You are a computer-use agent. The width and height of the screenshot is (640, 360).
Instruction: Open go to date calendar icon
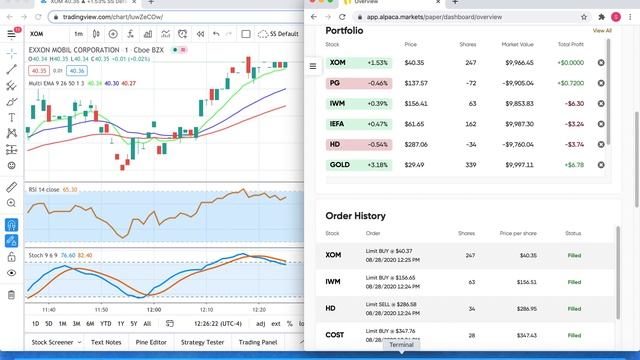coord(169,324)
